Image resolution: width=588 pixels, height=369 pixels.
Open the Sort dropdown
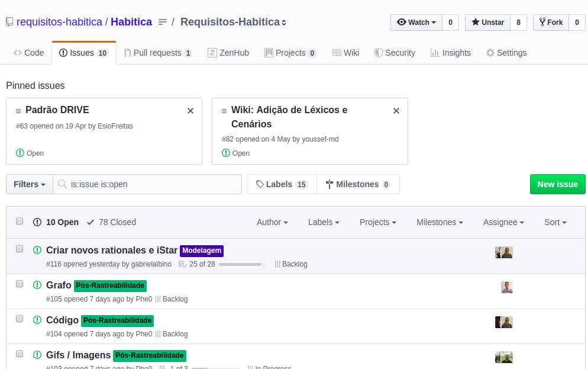point(555,222)
